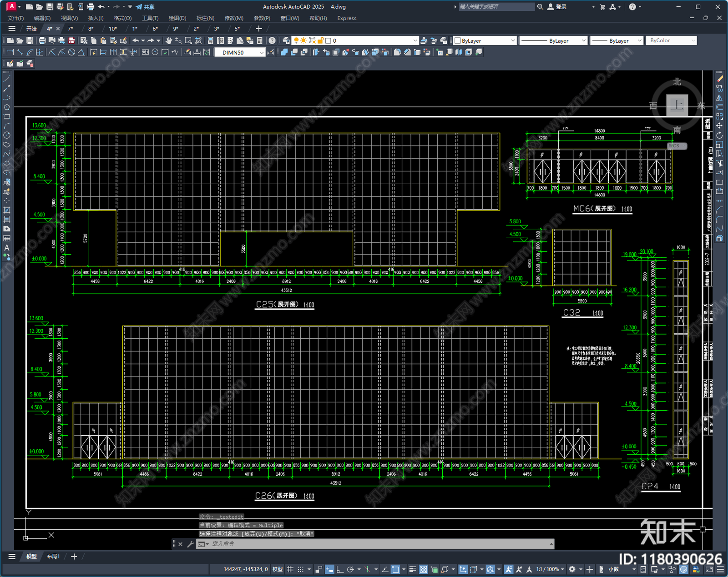The image size is (728, 577).
Task: Click the Erase tool in modify toolbar
Action: coord(719,79)
